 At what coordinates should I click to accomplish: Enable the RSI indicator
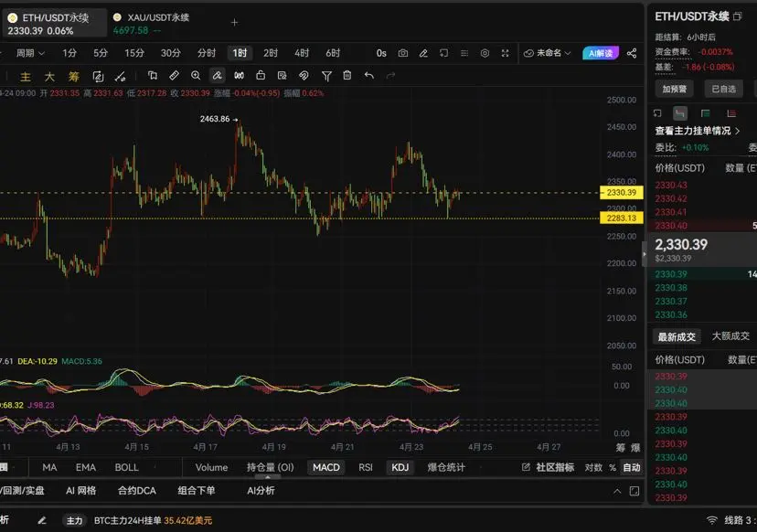click(x=366, y=467)
